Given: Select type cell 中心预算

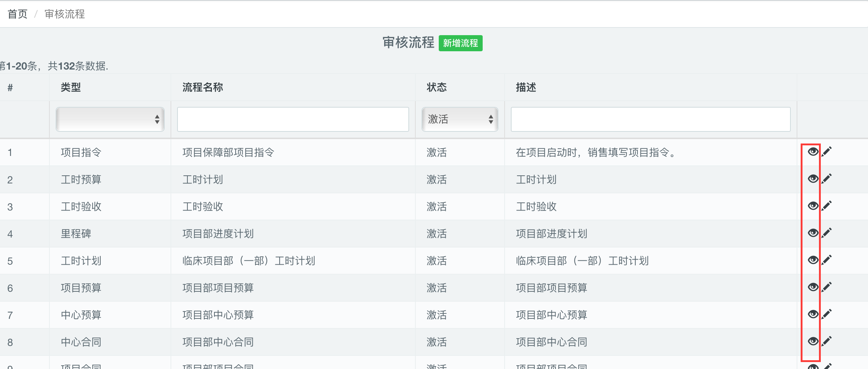Looking at the screenshot, I should click(81, 315).
